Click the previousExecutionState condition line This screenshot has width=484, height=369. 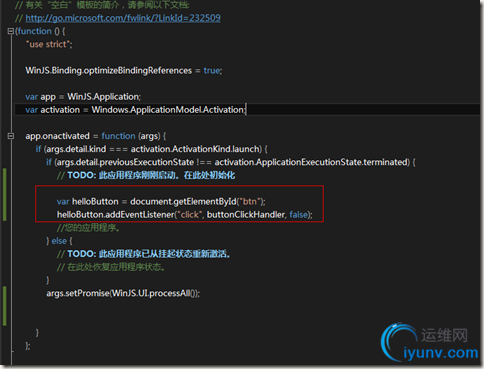pyautogui.click(x=231, y=162)
